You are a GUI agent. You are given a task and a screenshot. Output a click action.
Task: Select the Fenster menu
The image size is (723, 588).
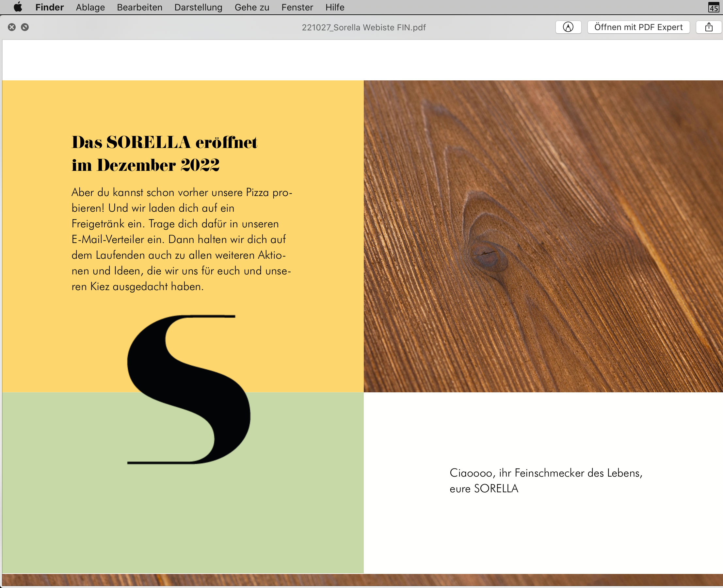click(297, 7)
